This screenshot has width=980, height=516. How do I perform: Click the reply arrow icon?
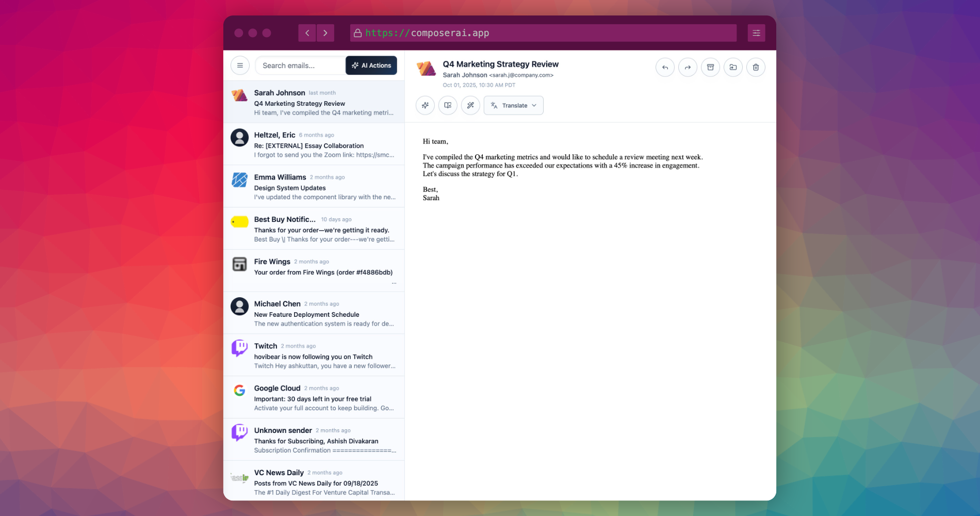[665, 67]
